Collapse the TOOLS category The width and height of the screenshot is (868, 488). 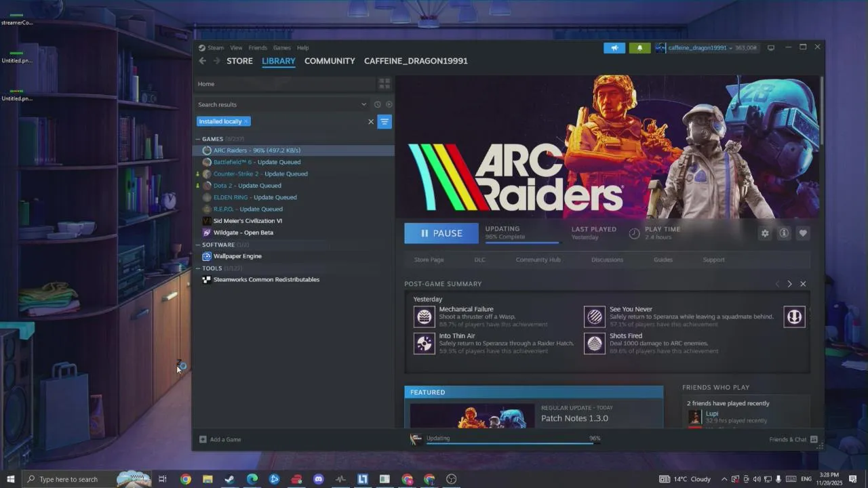click(198, 268)
